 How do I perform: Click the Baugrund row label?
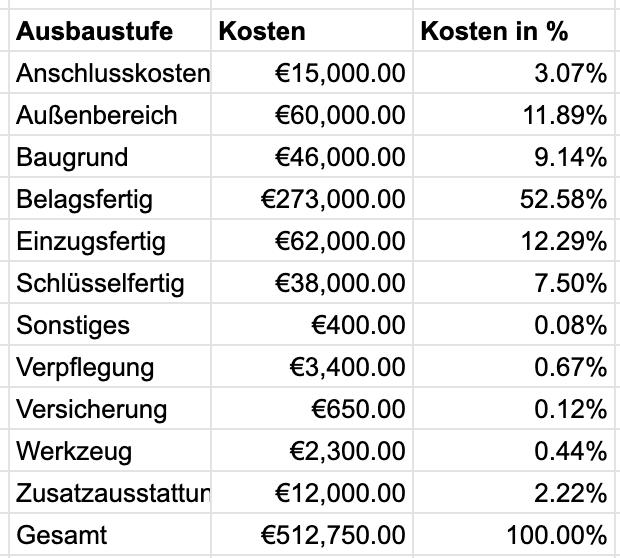pos(72,157)
